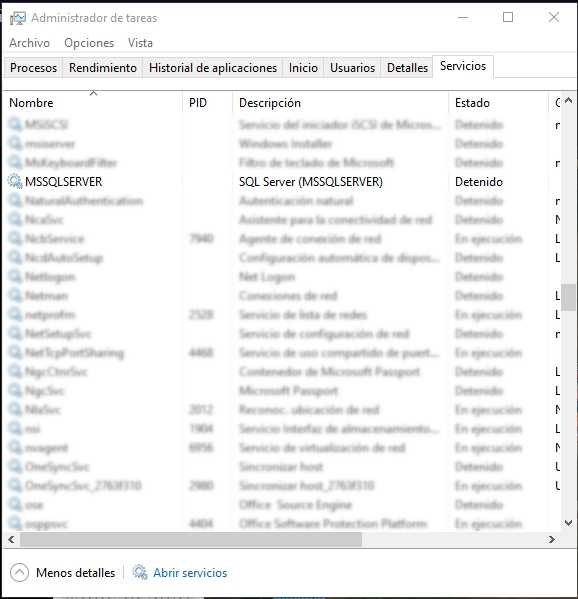The image size is (578, 599).
Task: Click the Microsoft Passport description cell
Action: (x=288, y=391)
